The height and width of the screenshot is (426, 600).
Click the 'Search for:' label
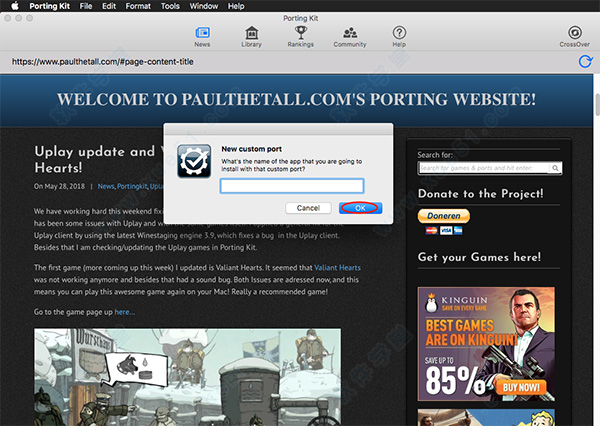435,155
